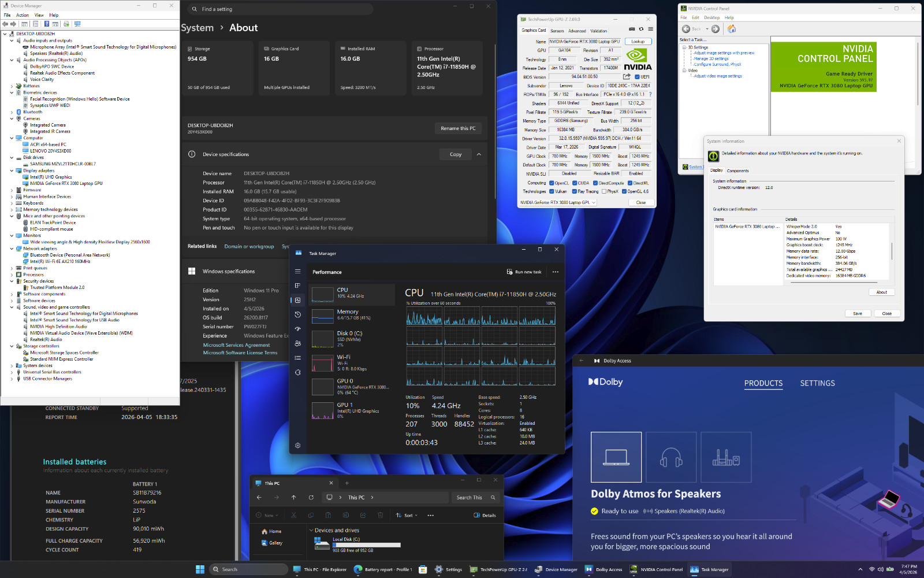Screen dimensions: 924x578
Task: Open Task Manager settings gear
Action: pos(298,445)
